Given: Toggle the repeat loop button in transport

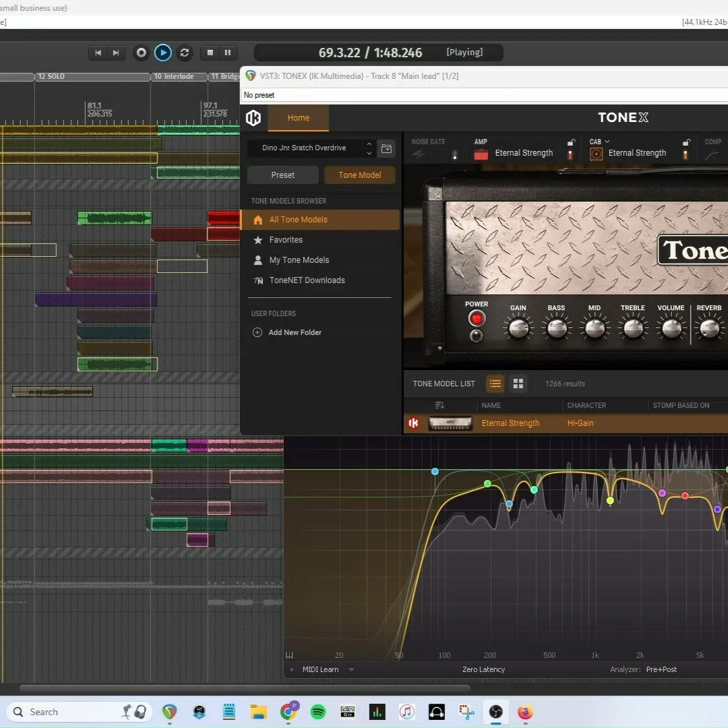Looking at the screenshot, I should (x=184, y=53).
